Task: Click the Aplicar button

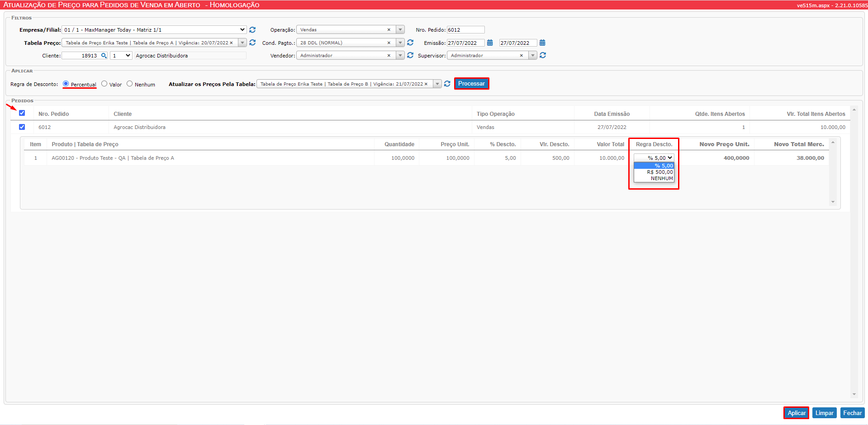Action: point(796,413)
